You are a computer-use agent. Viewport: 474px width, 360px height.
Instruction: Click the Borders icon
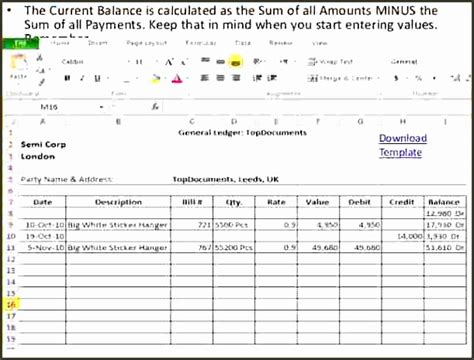click(127, 79)
